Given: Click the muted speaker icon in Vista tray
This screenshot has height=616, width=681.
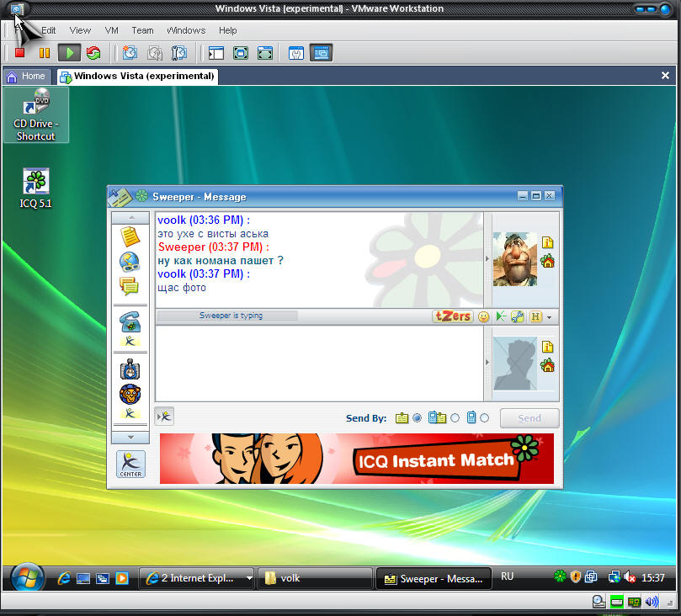Looking at the screenshot, I should pos(630,577).
